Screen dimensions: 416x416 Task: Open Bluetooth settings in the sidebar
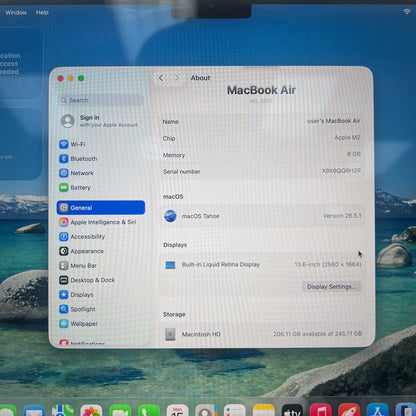coord(78,159)
